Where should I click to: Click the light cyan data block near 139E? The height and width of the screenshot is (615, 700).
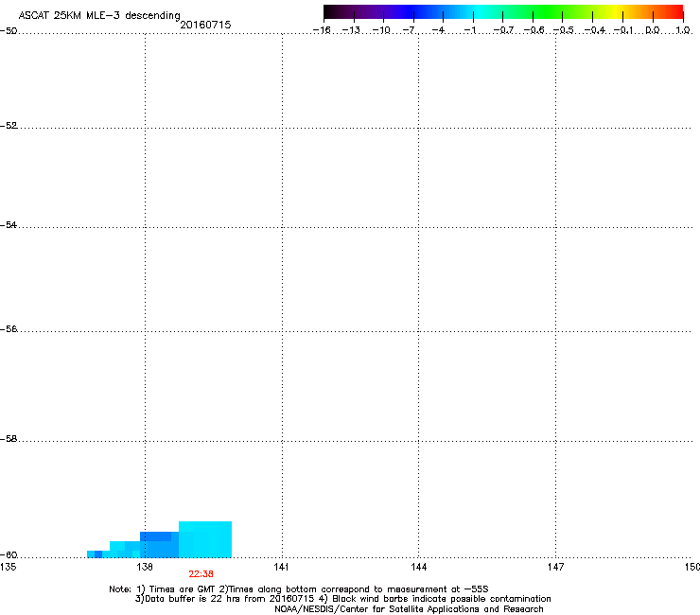pos(205,539)
